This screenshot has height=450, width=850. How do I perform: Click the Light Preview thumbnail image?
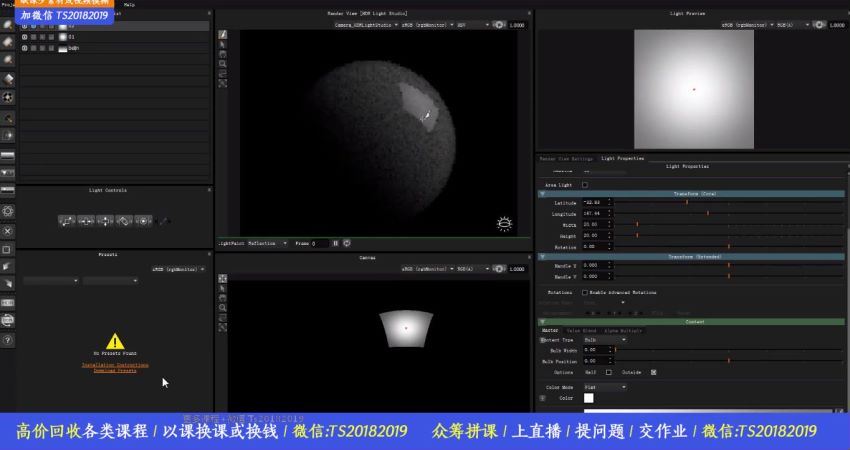pyautogui.click(x=694, y=89)
